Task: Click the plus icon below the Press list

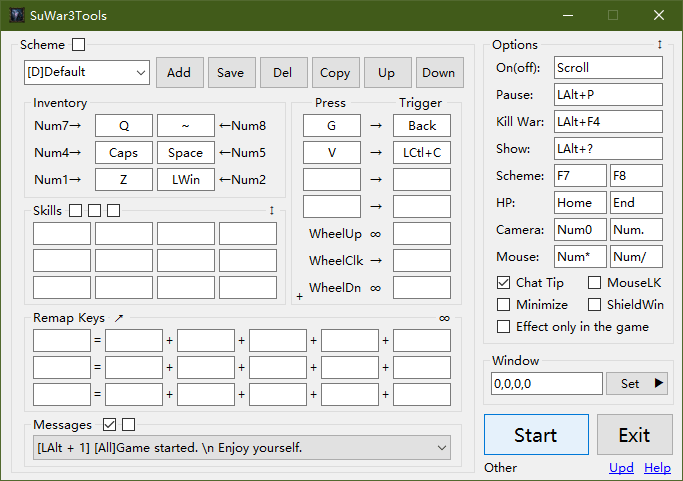Action: tap(299, 296)
